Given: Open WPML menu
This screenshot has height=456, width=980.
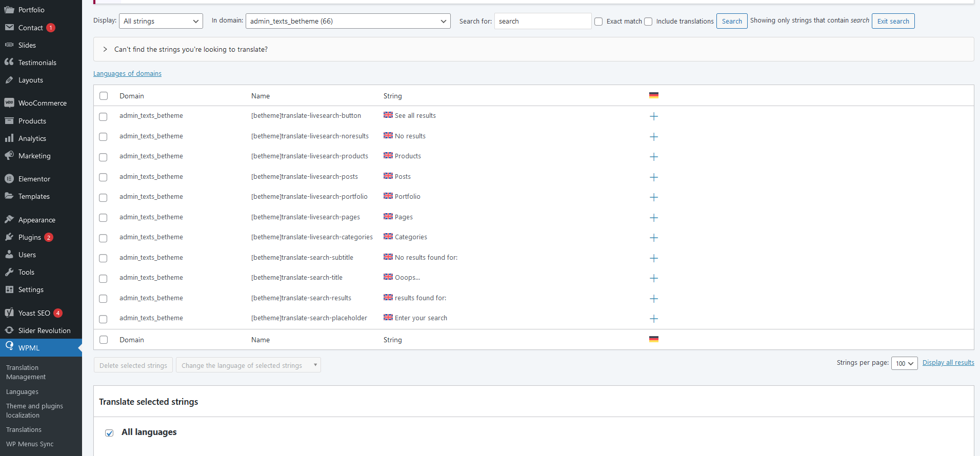Looking at the screenshot, I should pyautogui.click(x=41, y=347).
